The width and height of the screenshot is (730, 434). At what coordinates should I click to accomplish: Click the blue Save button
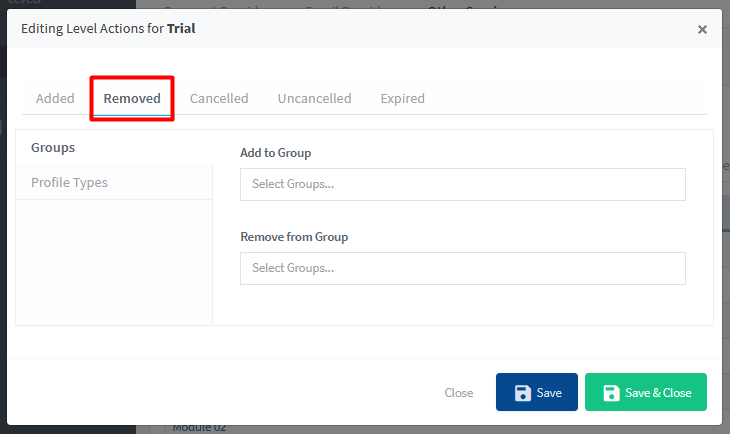click(x=537, y=392)
